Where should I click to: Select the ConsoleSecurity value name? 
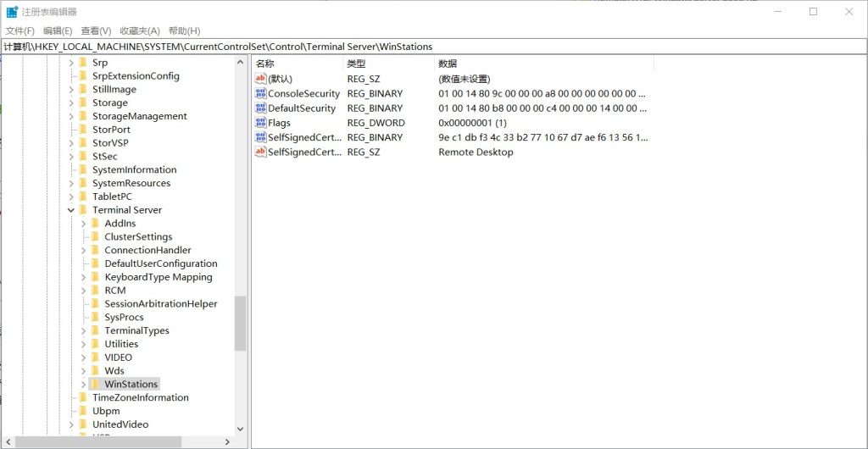(x=304, y=93)
